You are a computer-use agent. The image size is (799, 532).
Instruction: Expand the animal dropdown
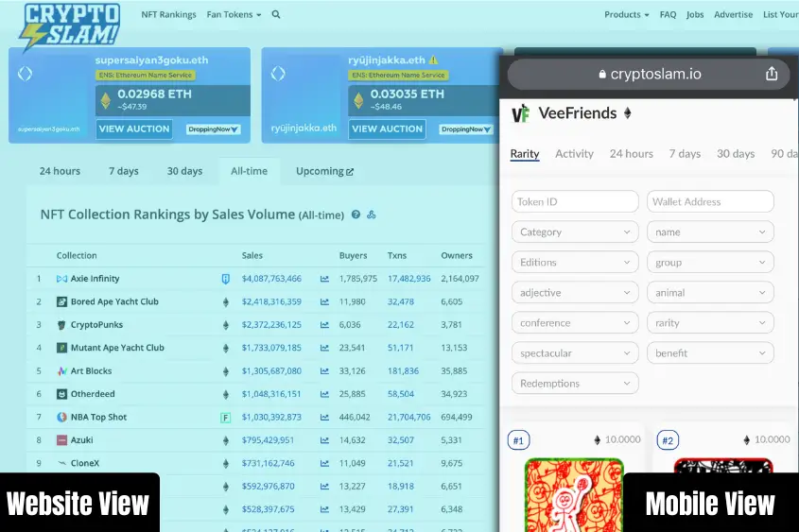click(710, 293)
